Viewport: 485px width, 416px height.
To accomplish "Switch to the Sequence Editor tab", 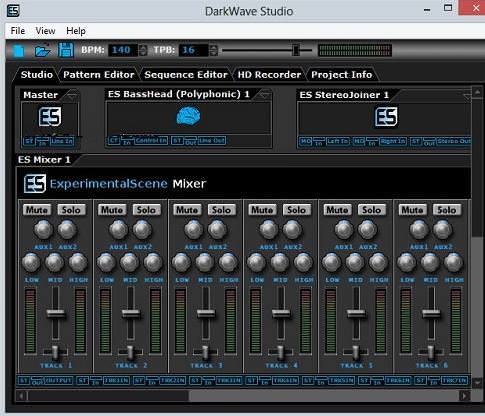I will pyautogui.click(x=186, y=75).
